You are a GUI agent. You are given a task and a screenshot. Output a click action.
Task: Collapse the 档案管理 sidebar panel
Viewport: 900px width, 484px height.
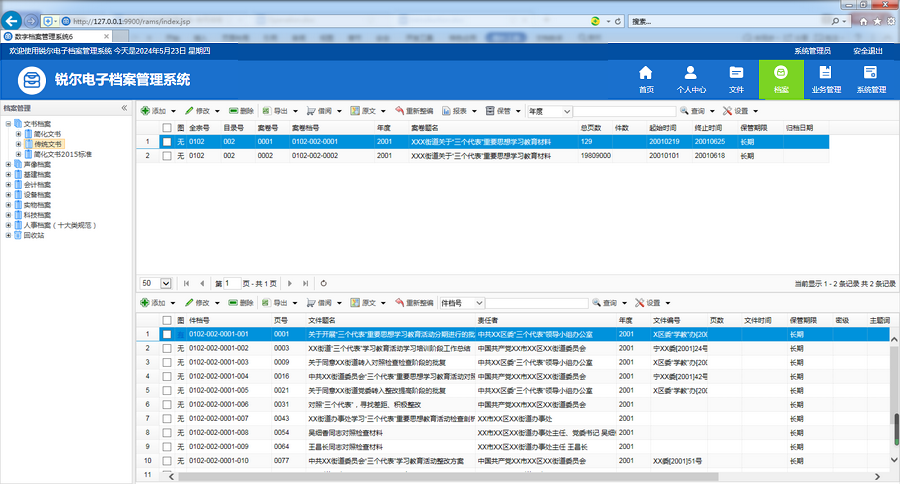click(x=124, y=107)
